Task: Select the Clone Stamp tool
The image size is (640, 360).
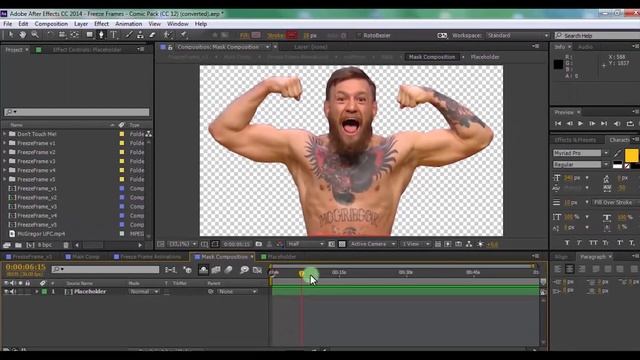Action: coord(140,35)
